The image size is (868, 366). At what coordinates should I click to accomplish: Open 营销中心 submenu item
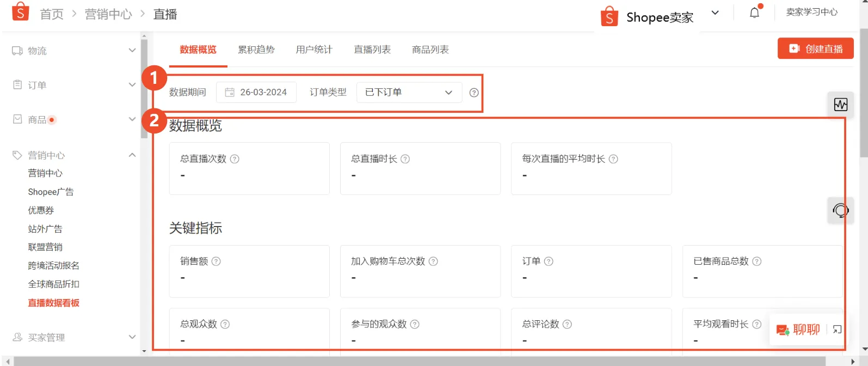click(45, 173)
